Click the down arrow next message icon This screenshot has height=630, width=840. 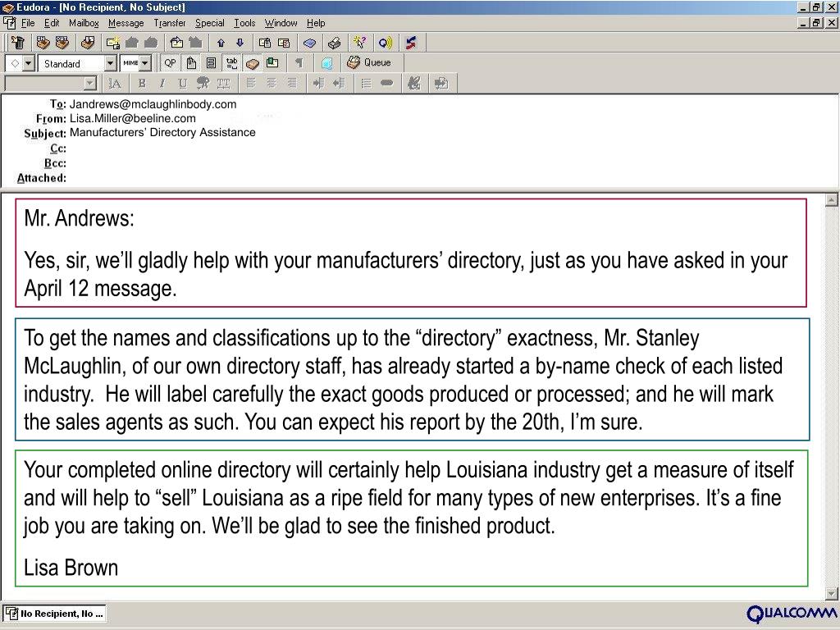point(240,43)
